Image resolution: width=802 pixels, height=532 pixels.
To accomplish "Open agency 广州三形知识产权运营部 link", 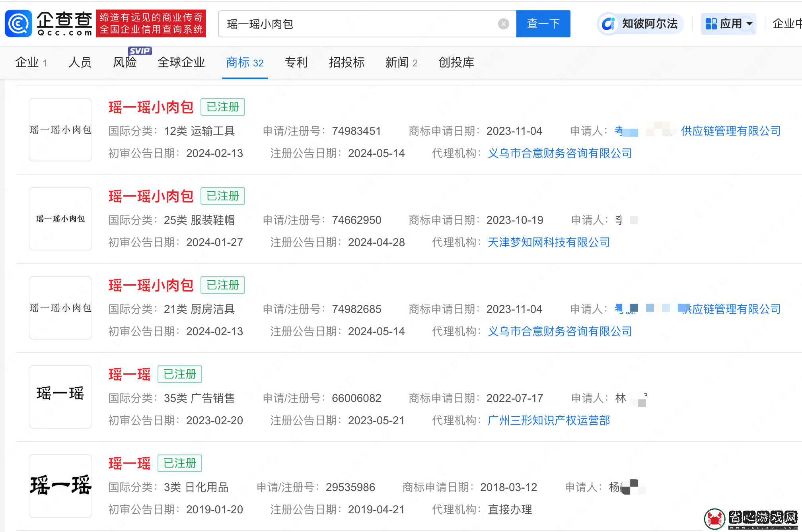I will click(549, 420).
